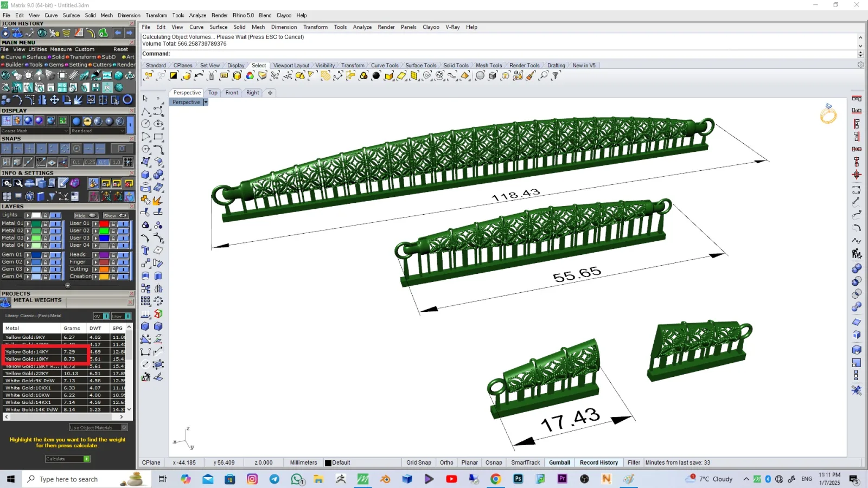Click the gold ring icon in viewport corner
This screenshot has height=488, width=868.
[828, 114]
